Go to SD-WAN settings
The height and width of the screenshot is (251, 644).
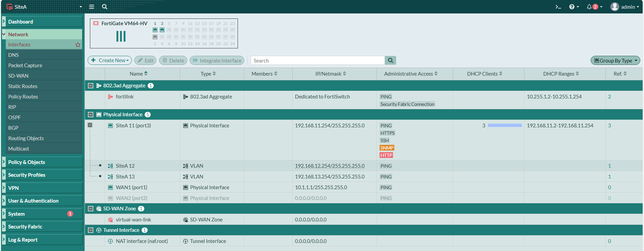(x=44, y=76)
